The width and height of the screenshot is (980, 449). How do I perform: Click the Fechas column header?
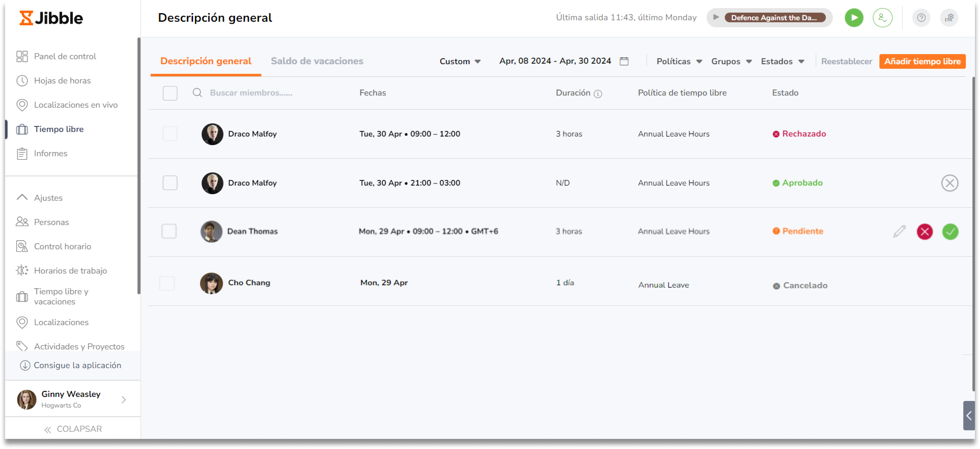pyautogui.click(x=372, y=93)
